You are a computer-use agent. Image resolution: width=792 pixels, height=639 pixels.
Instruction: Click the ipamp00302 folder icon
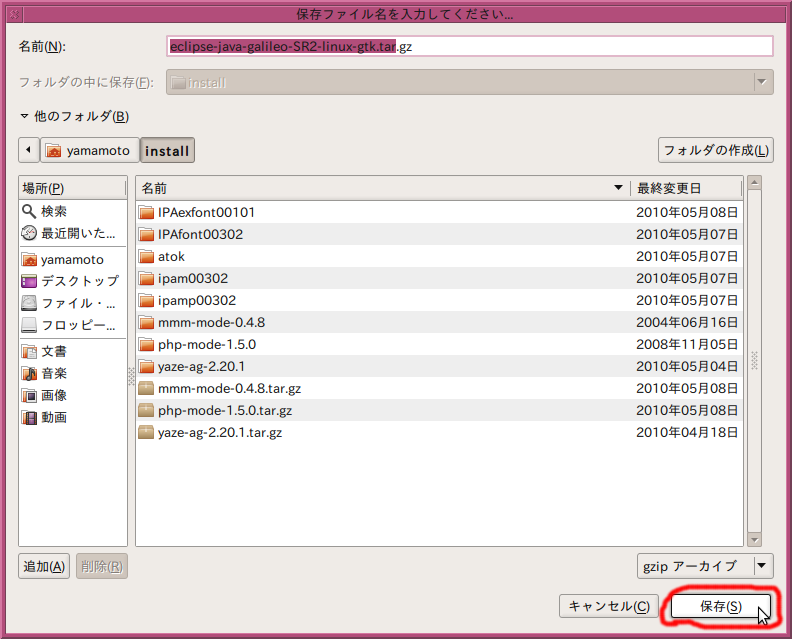tap(146, 301)
